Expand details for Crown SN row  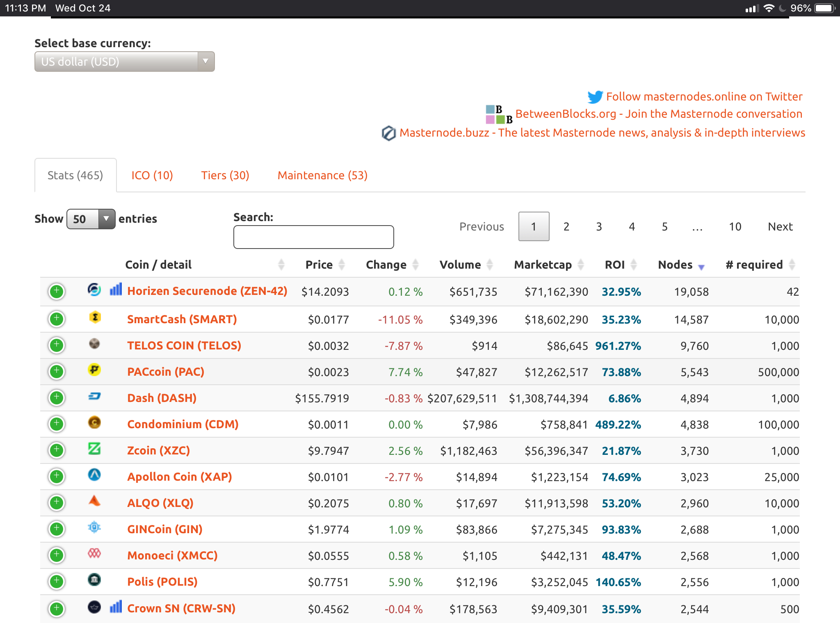57,609
